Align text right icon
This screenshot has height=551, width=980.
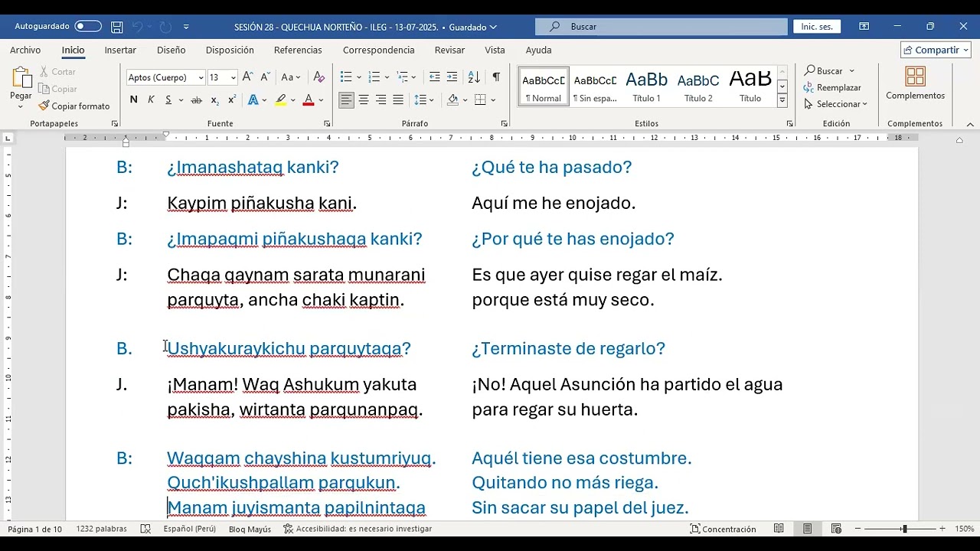[x=381, y=99]
